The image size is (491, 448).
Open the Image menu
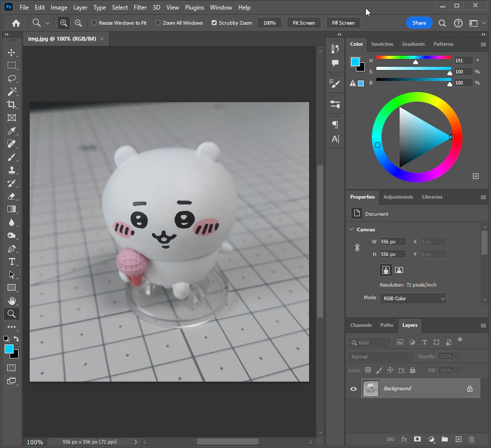coord(59,7)
